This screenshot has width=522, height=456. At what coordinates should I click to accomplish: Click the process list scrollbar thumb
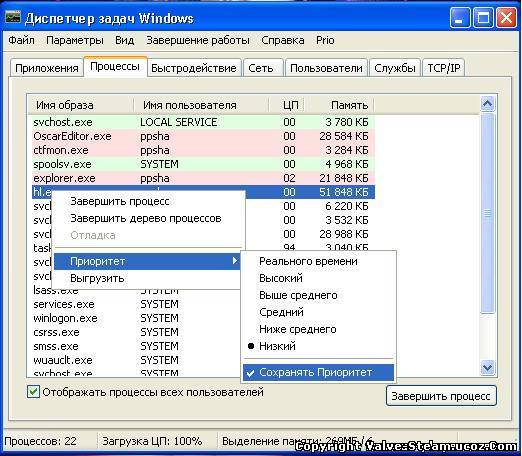[x=487, y=213]
